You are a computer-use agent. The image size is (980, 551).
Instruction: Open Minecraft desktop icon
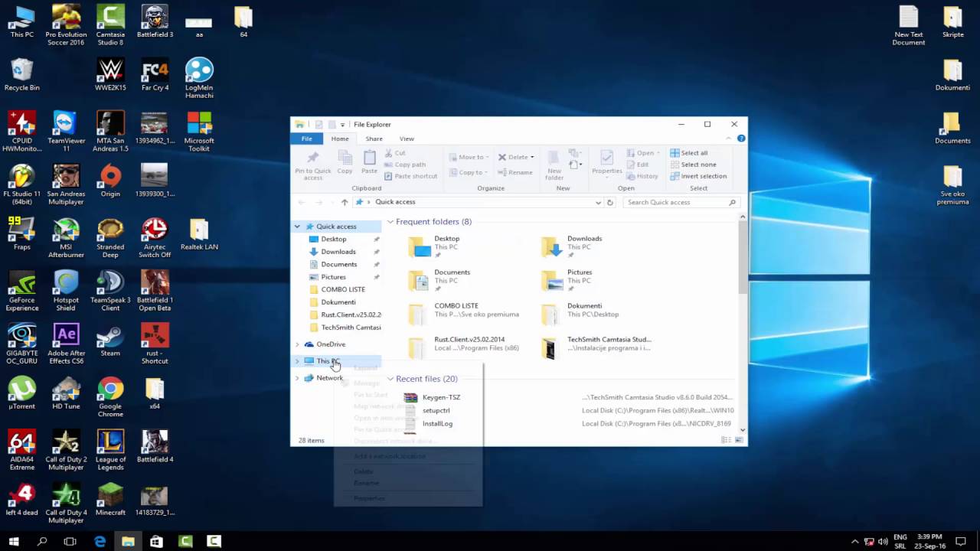110,500
